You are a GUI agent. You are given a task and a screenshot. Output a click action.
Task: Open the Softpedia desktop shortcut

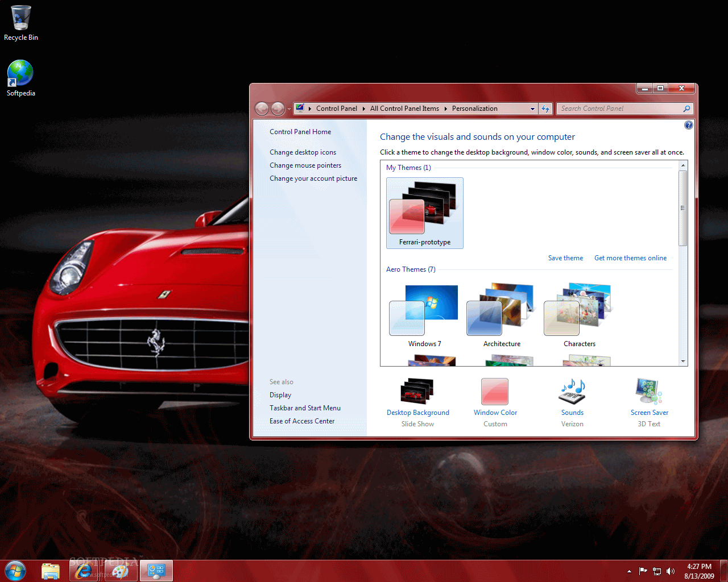[x=20, y=78]
